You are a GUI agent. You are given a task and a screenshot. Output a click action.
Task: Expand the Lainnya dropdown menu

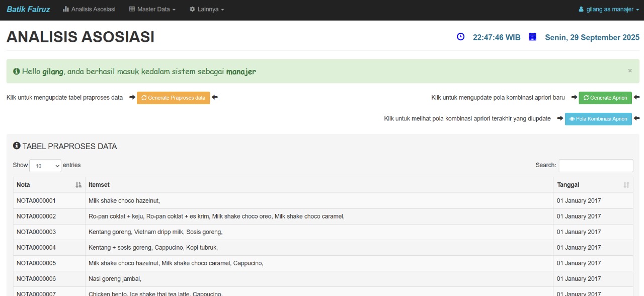[x=207, y=10]
